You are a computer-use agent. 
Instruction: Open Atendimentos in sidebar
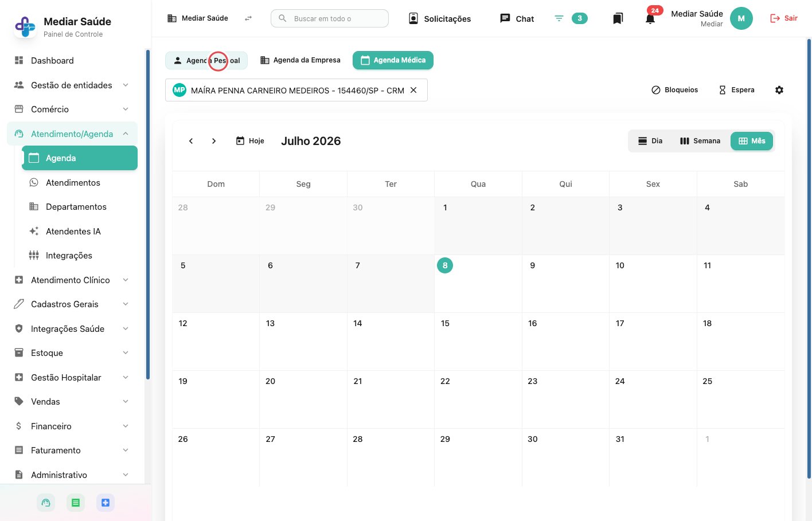[73, 182]
